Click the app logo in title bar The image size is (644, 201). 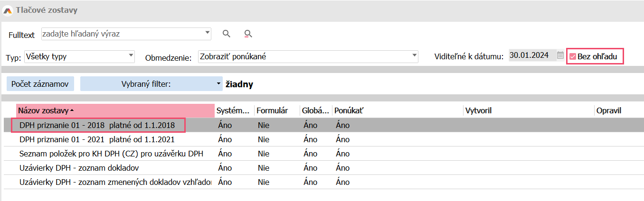click(x=8, y=10)
